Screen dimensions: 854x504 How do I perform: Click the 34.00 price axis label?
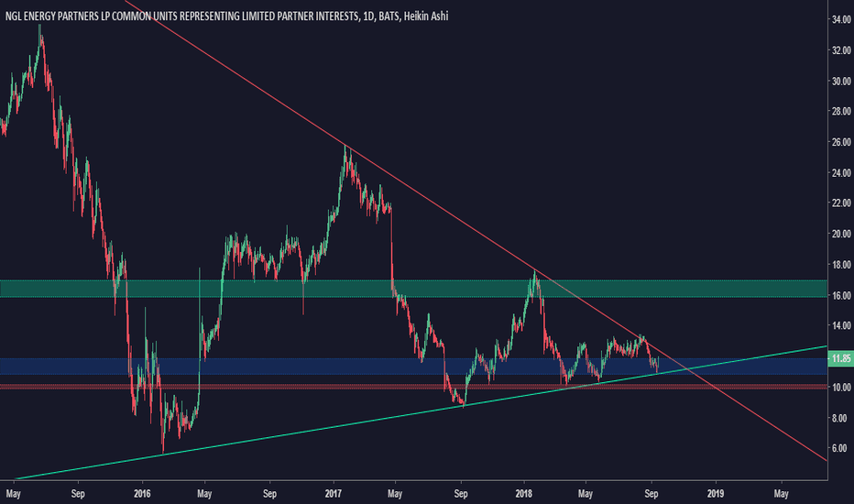[x=841, y=19]
